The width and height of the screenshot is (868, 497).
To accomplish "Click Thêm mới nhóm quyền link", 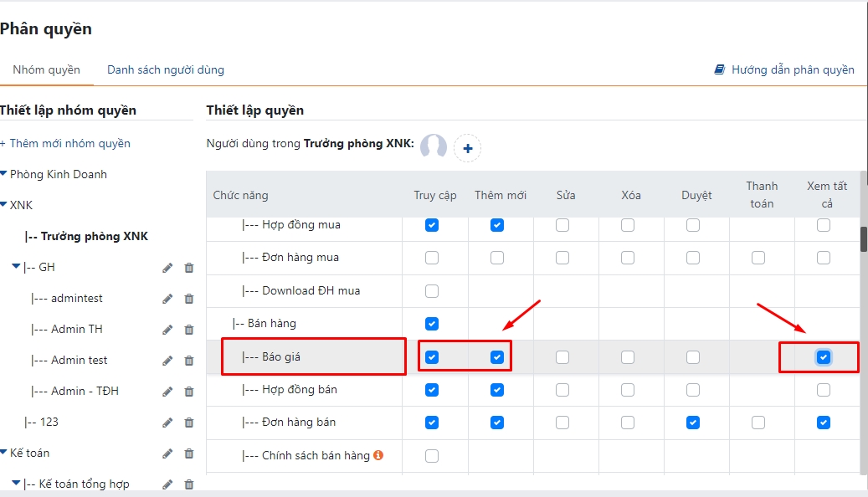I will [x=65, y=143].
